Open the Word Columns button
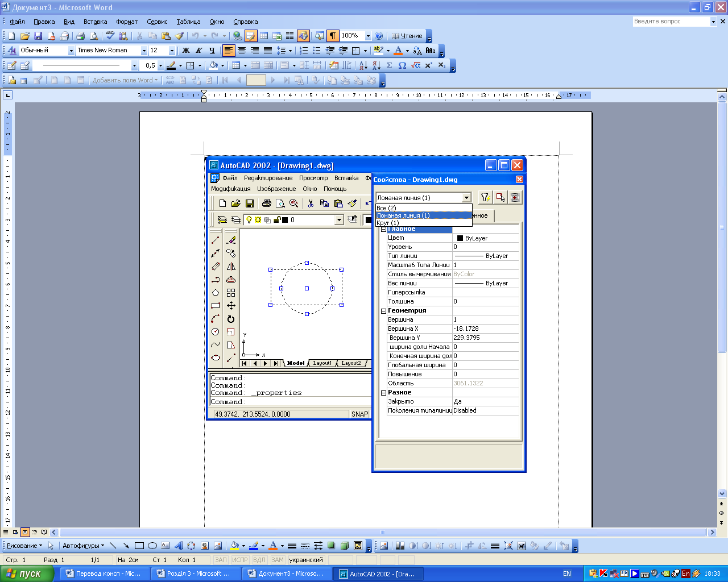The height and width of the screenshot is (582, 728). pos(289,36)
